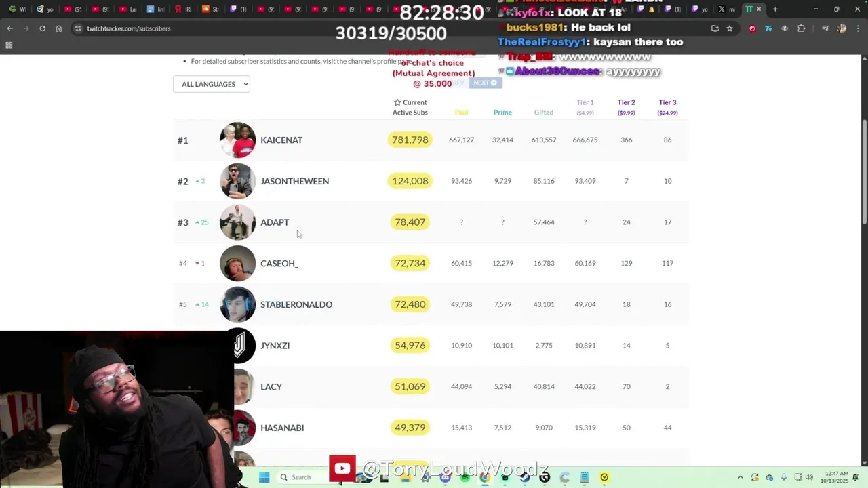Open the notepad app icon in taskbar
This screenshot has width=868, height=488.
coord(585,477)
